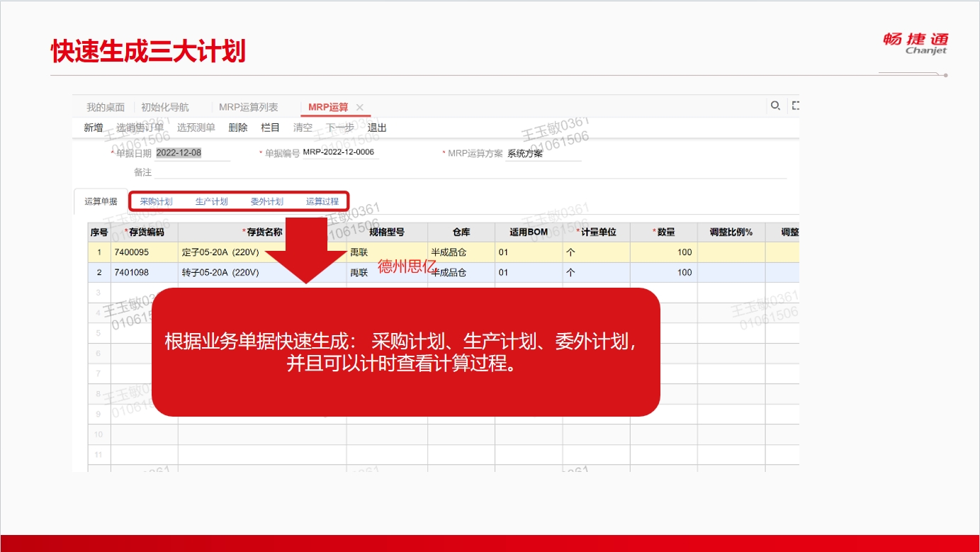This screenshot has width=980, height=552.
Task: Click the 适用BOM column header
Action: pyautogui.click(x=529, y=232)
